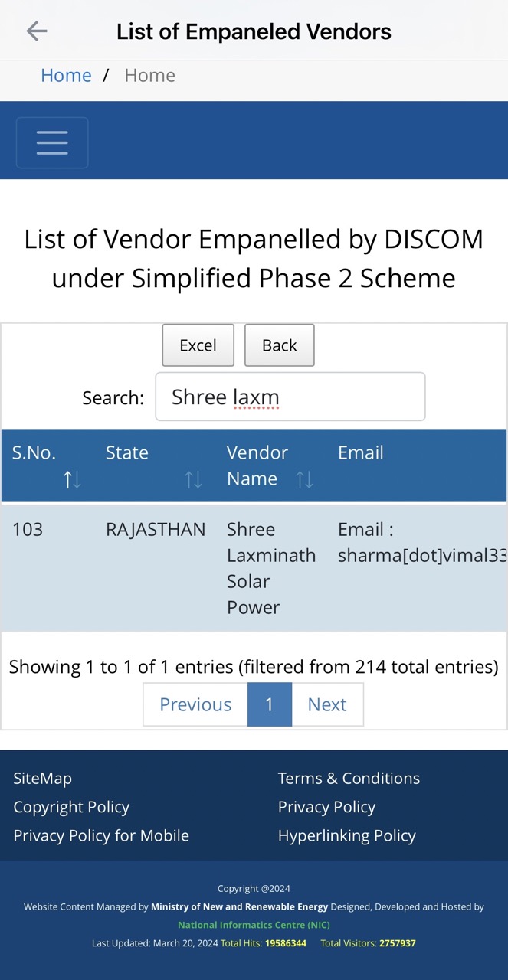Sort by State column arrows
This screenshot has width=508, height=980.
[x=193, y=479]
